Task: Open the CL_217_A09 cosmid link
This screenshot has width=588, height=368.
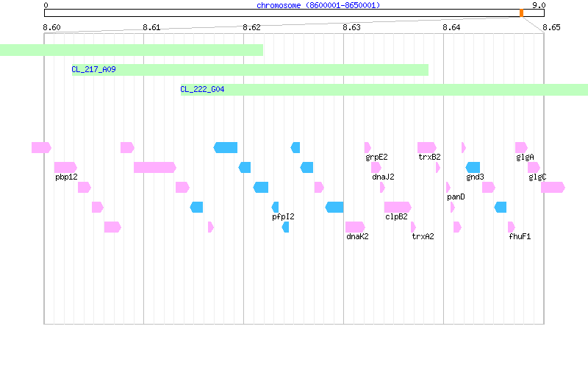Action: [x=94, y=69]
